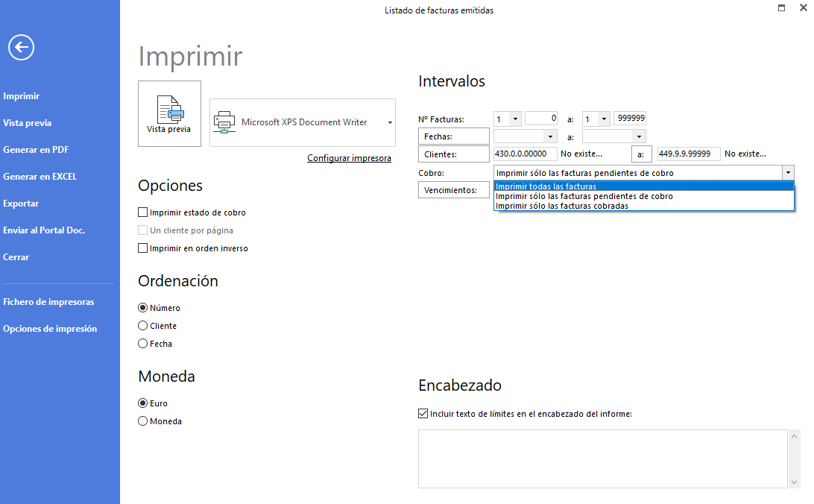Pick the Fecha ordering radio button
This screenshot has width=814, height=504.
(143, 344)
